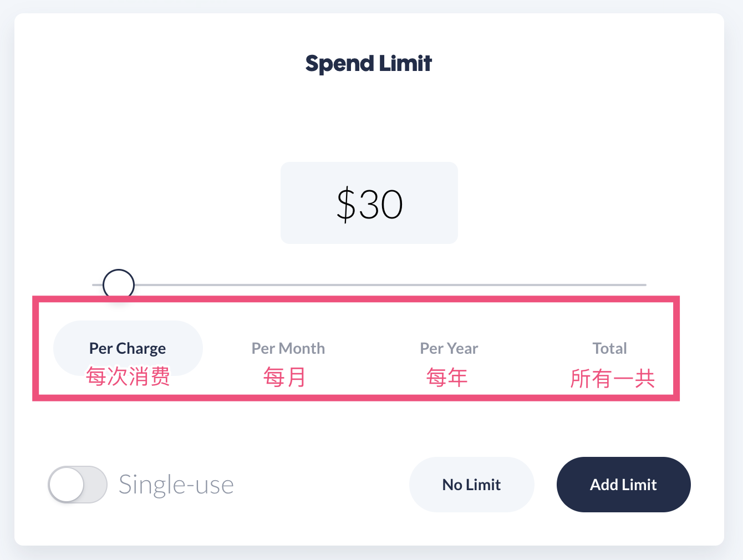Click the spend limit slider handle

[118, 284]
